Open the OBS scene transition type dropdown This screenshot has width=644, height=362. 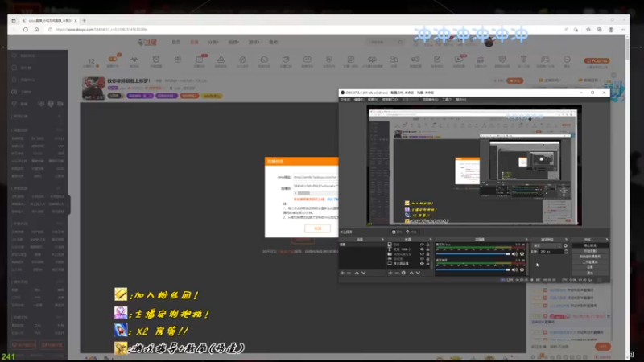(547, 245)
